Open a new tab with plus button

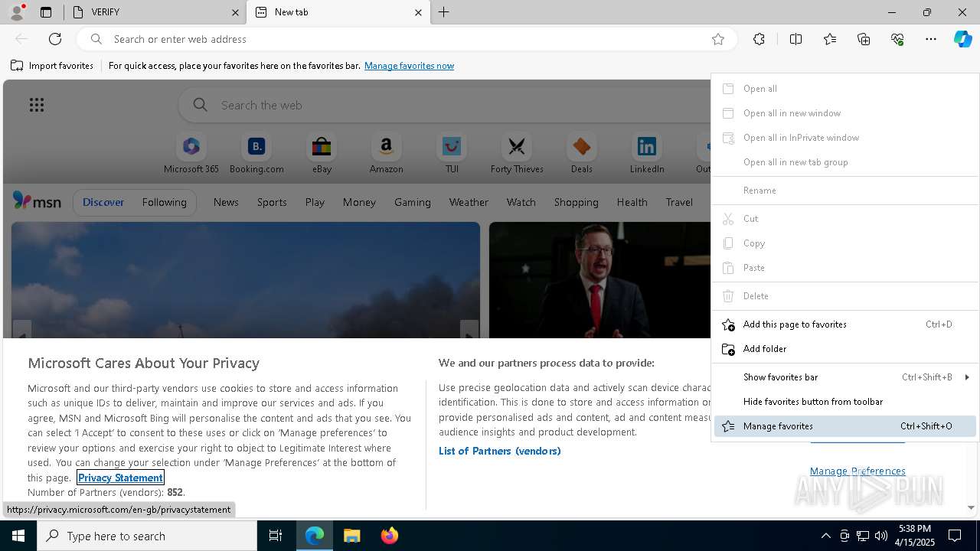[443, 12]
